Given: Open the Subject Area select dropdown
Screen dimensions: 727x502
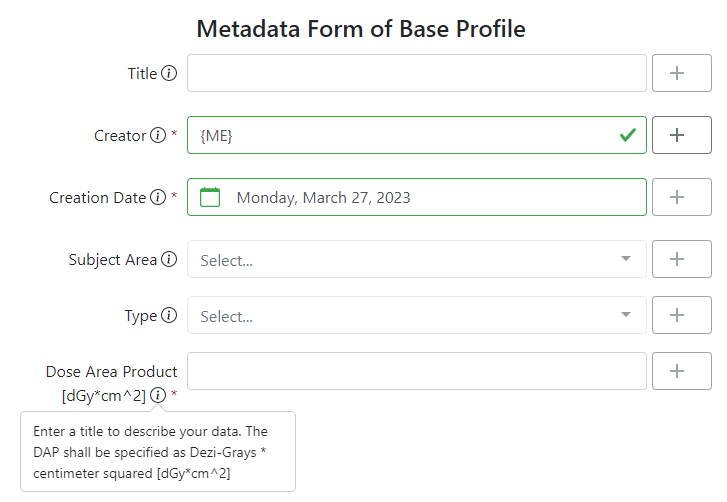Looking at the screenshot, I should (417, 259).
